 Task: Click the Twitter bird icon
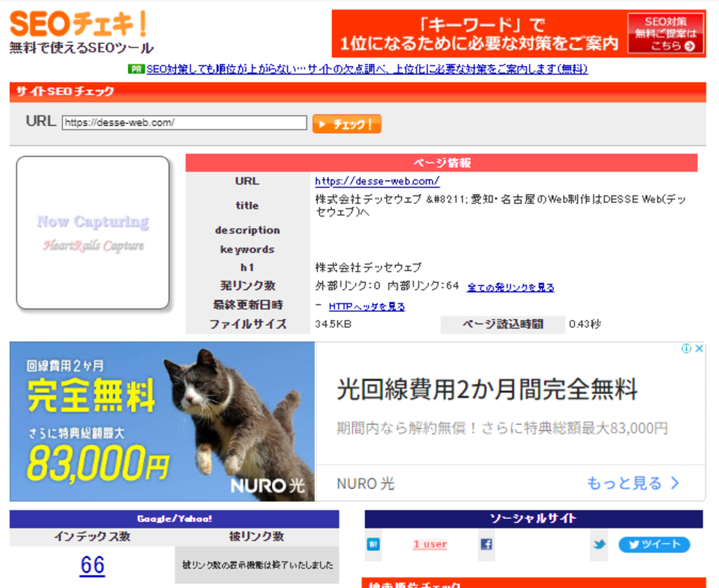click(599, 545)
